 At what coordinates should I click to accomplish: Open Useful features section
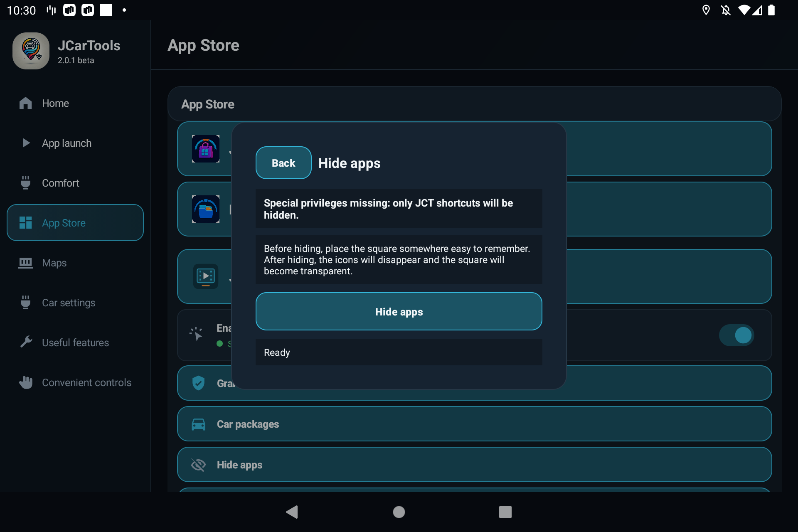tap(75, 342)
